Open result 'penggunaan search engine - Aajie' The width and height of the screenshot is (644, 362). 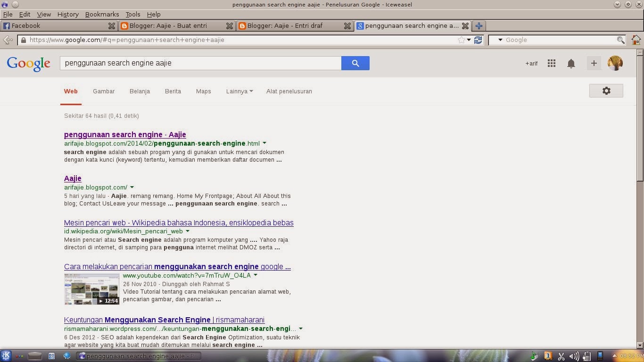(125, 134)
